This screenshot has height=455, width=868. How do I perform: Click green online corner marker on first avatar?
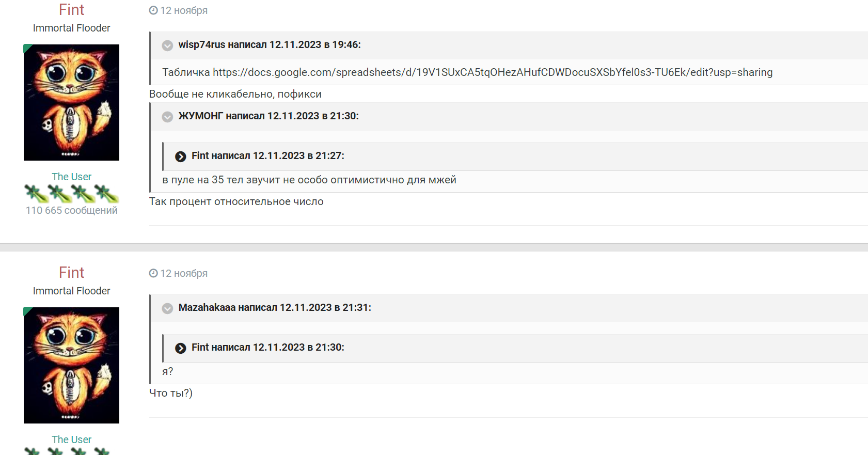coord(26,48)
